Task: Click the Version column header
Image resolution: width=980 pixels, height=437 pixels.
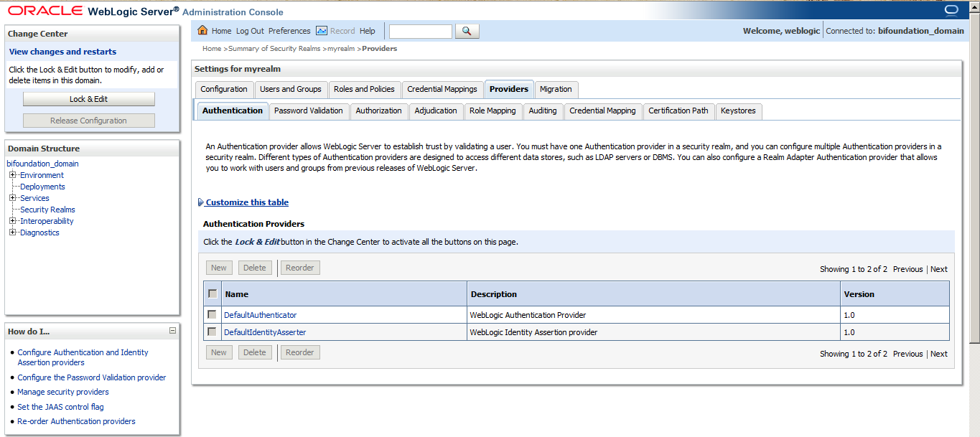Action: [859, 294]
